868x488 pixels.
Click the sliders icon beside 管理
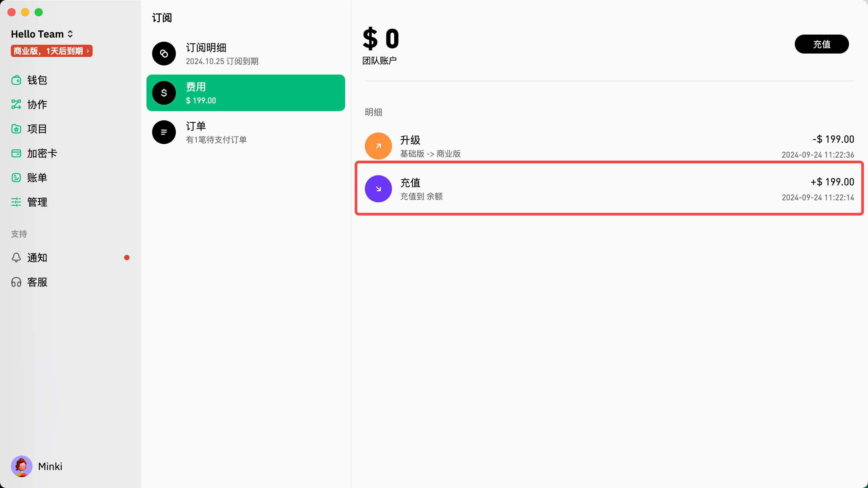tap(16, 202)
